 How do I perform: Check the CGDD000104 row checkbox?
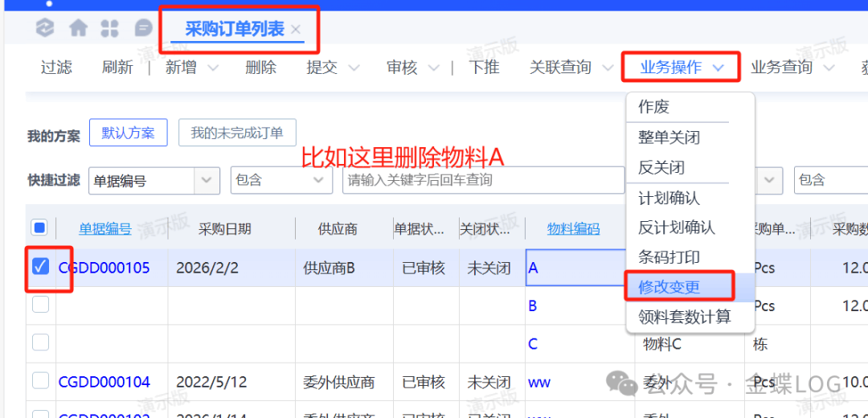coord(40,381)
